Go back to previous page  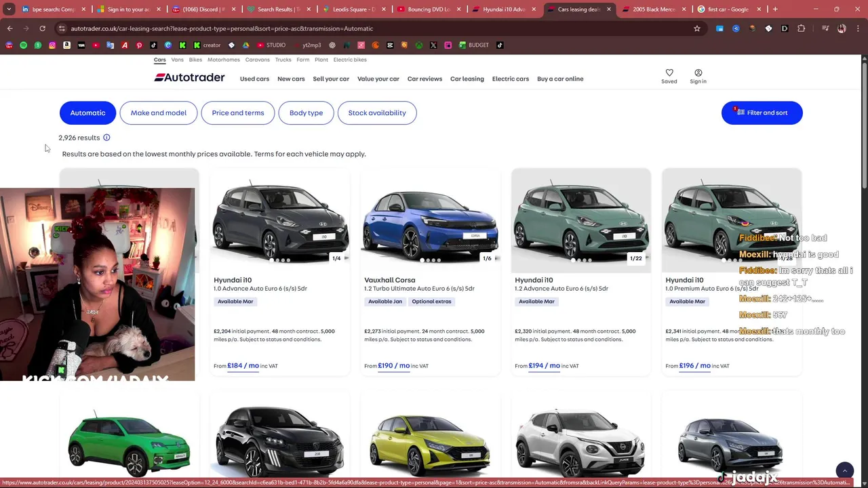9,28
